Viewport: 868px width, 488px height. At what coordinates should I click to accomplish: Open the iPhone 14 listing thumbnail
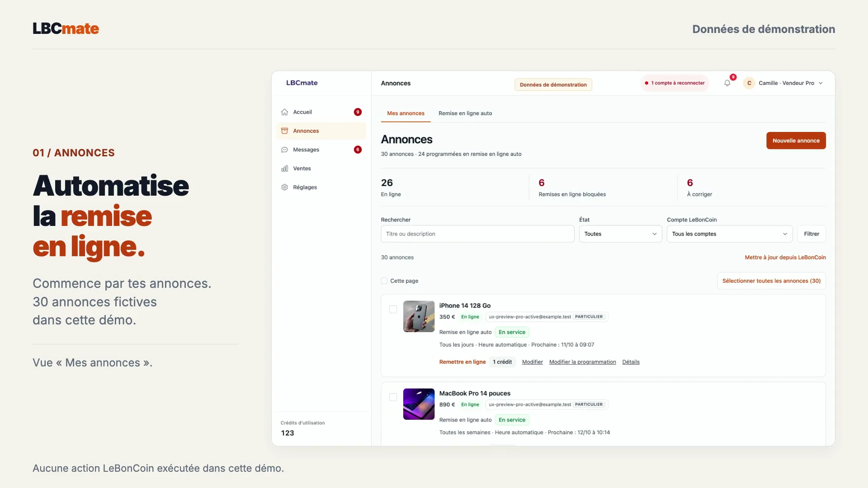coord(419,316)
